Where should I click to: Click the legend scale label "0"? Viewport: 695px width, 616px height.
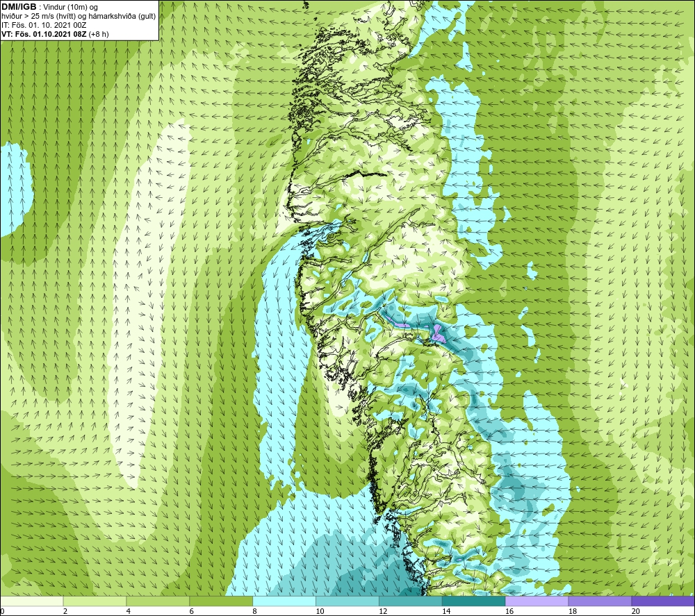2,611
